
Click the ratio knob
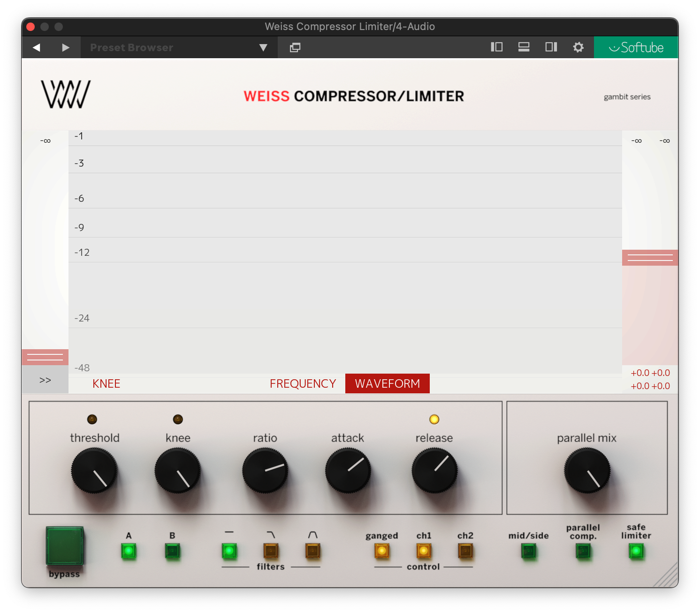pos(265,470)
